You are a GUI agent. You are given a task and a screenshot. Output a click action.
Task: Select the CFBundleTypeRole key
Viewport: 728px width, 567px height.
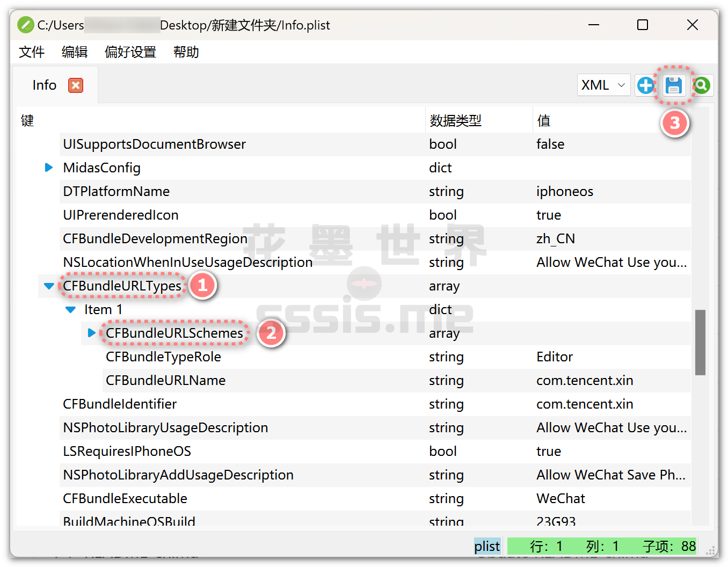tap(163, 357)
